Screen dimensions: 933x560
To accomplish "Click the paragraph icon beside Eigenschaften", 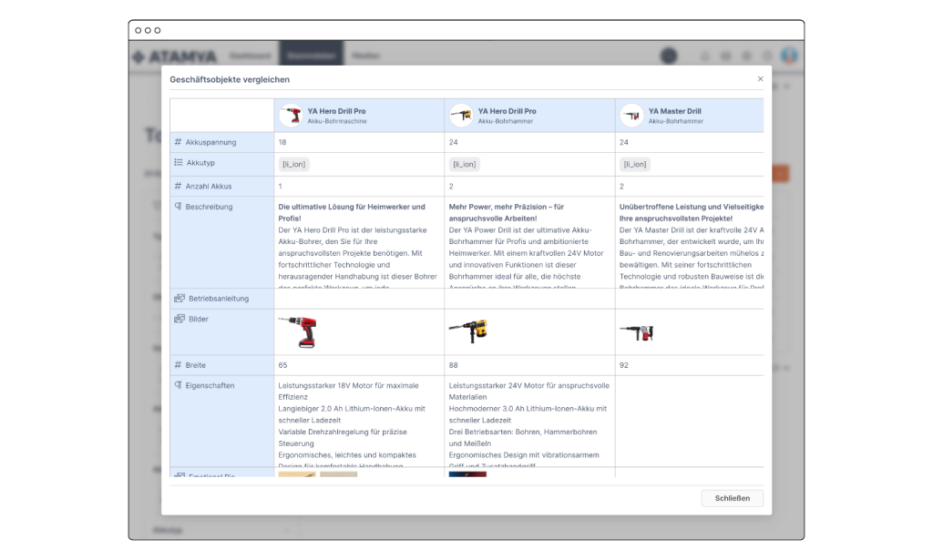I will 178,385.
